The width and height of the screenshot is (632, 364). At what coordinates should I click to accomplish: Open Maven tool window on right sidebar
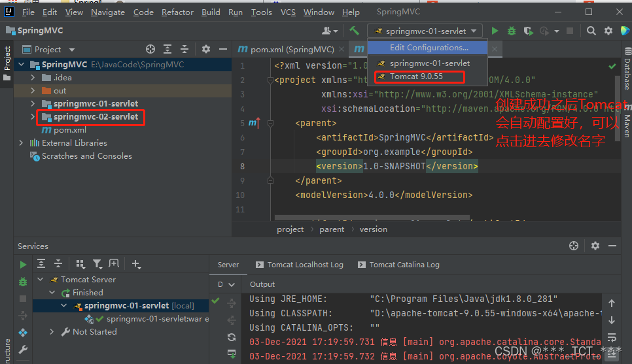[627, 120]
